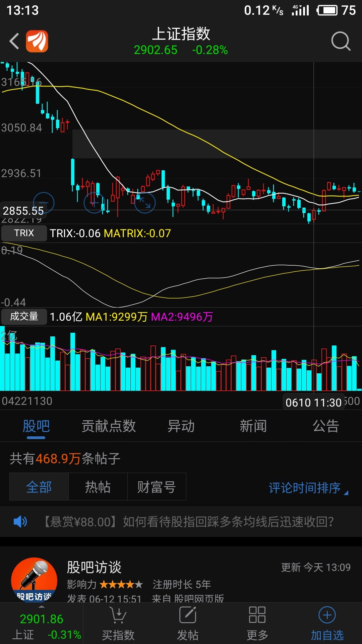Image resolution: width=362 pixels, height=644 pixels.
Task: Add to watchlist via 加自选
Action: point(327,624)
